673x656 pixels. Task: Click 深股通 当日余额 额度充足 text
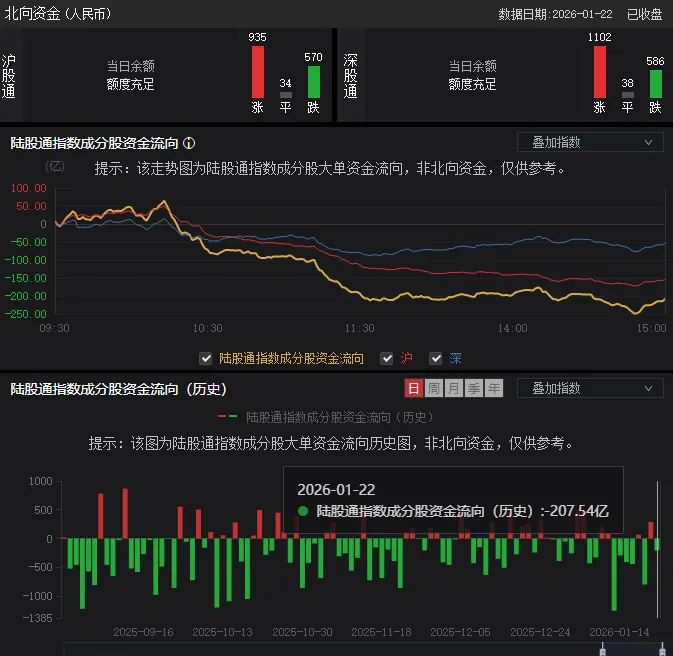point(473,75)
